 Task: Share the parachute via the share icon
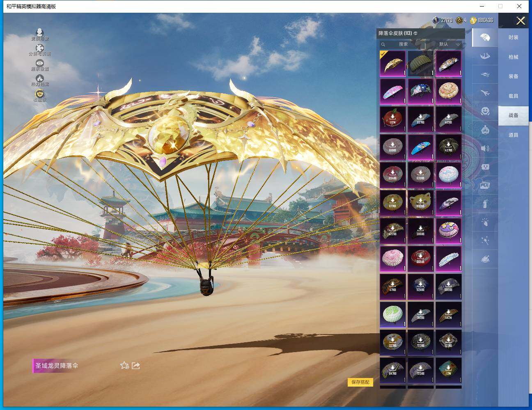136,365
